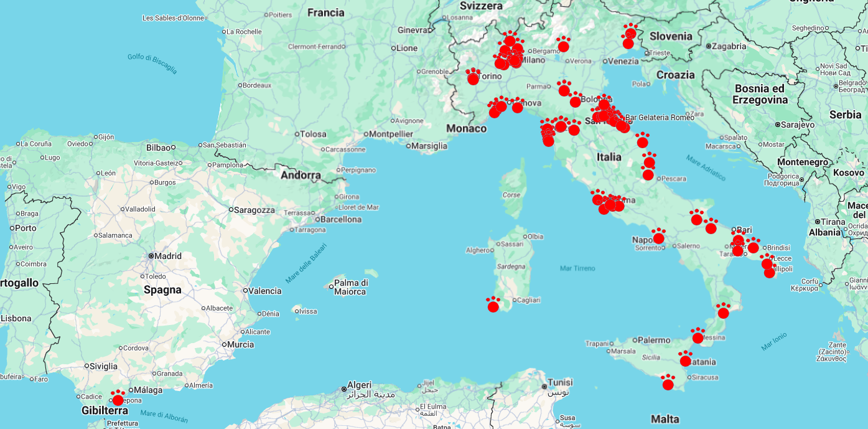The height and width of the screenshot is (429, 868).
Task: Select the Palermo city label in Sicily
Action: (x=653, y=340)
